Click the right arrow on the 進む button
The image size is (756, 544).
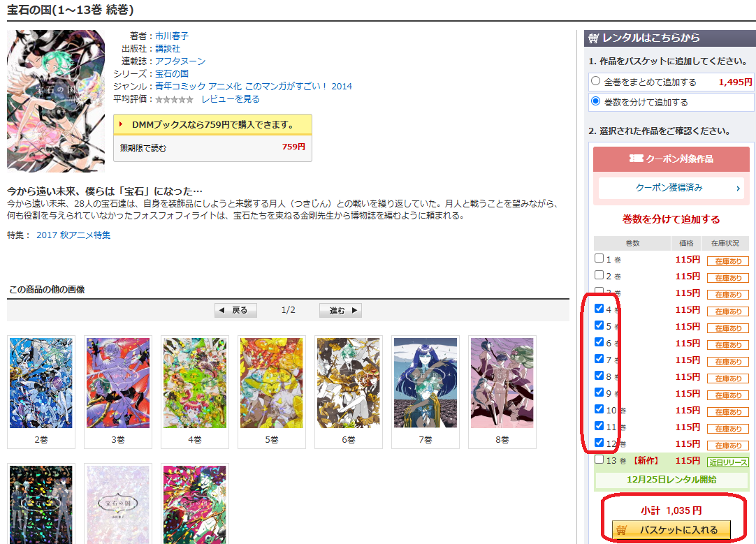356,310
